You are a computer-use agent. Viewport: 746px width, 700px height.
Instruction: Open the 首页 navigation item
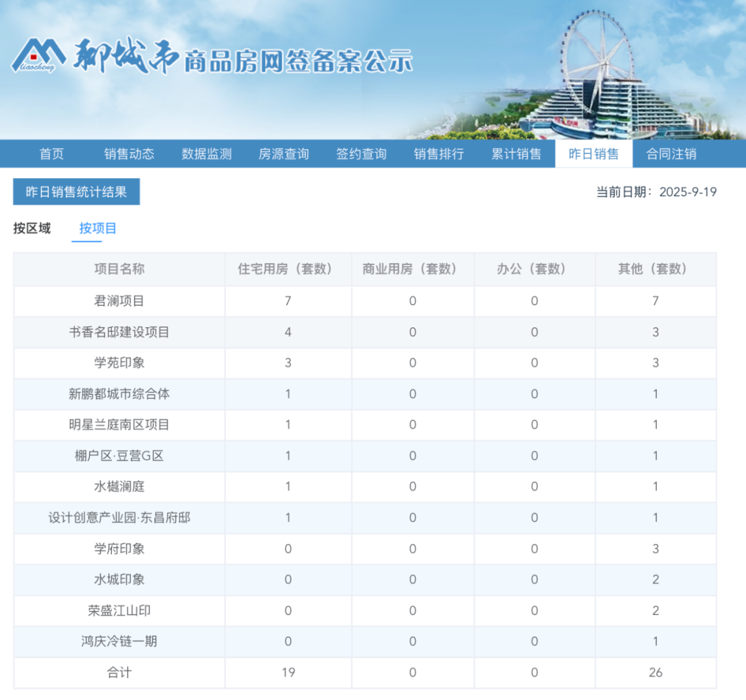(52, 153)
